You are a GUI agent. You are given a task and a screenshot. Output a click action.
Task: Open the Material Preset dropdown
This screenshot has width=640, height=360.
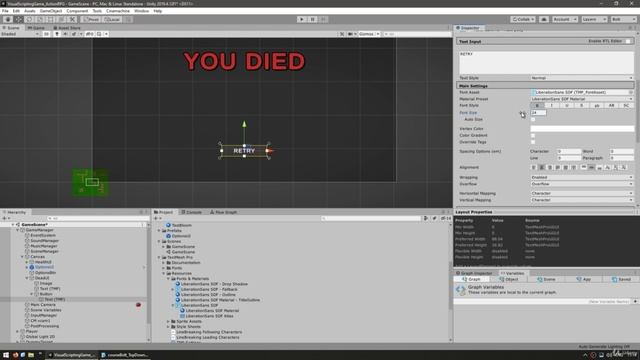(582, 99)
